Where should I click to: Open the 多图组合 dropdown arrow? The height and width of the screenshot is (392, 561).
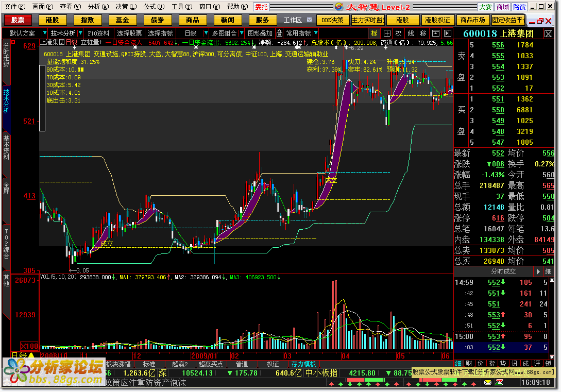242,33
